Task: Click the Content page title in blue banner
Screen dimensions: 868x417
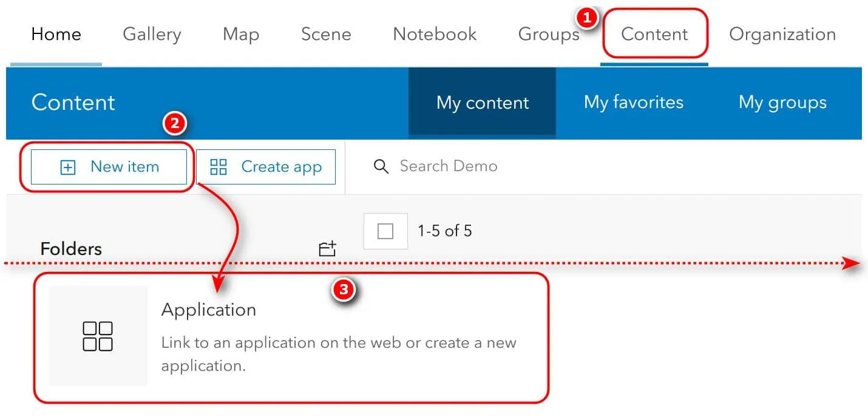Action: pyautogui.click(x=73, y=102)
